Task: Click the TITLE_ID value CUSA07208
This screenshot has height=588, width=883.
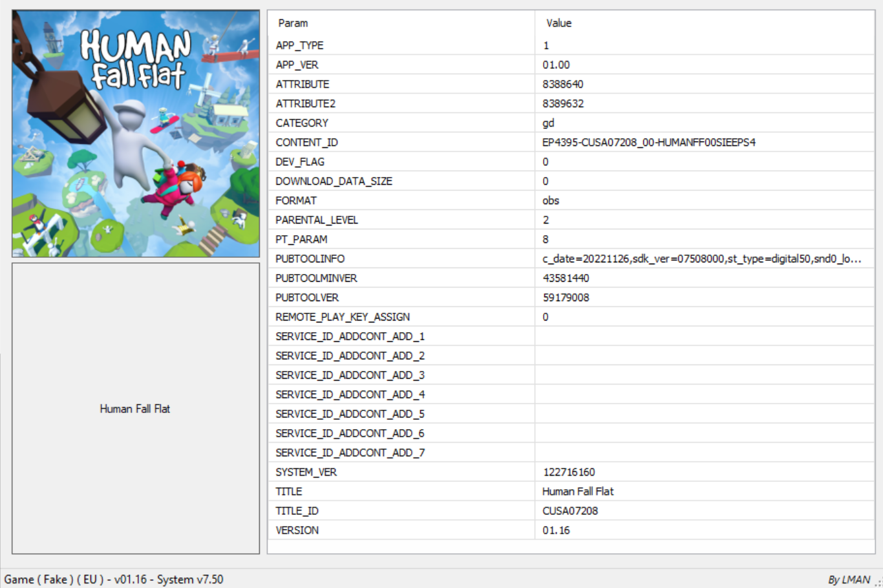Action: click(x=570, y=510)
